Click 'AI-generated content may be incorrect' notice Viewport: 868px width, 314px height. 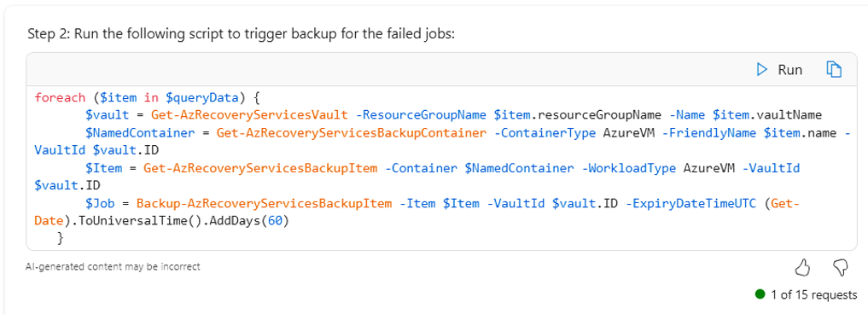point(113,266)
